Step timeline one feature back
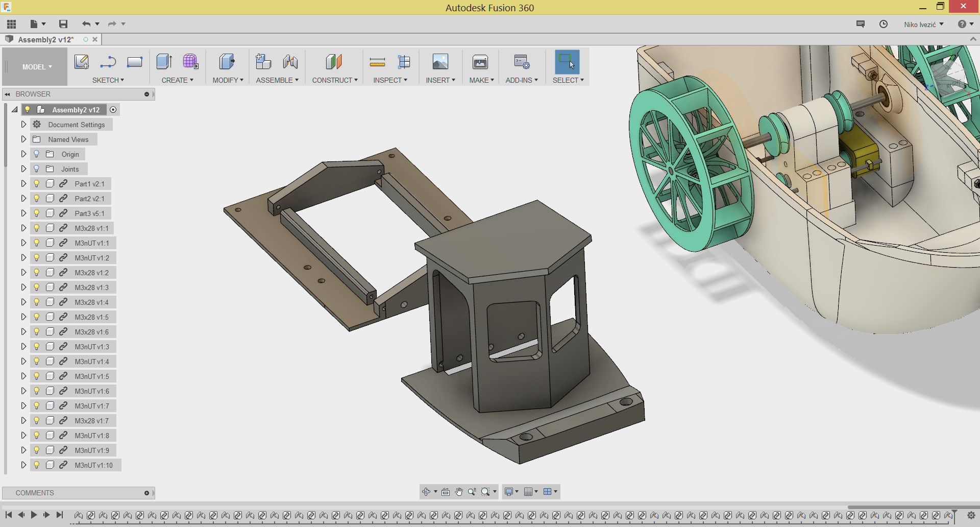The width and height of the screenshot is (980, 527). coord(21,515)
